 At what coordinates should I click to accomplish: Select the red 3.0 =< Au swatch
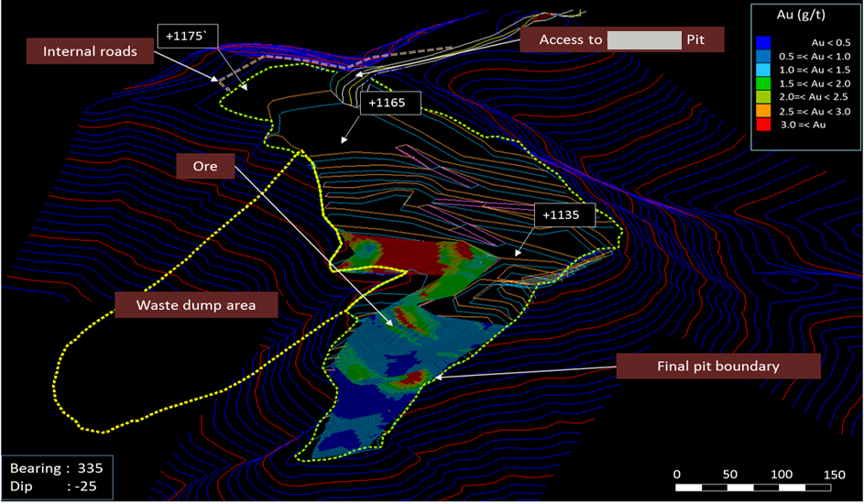[x=763, y=125]
